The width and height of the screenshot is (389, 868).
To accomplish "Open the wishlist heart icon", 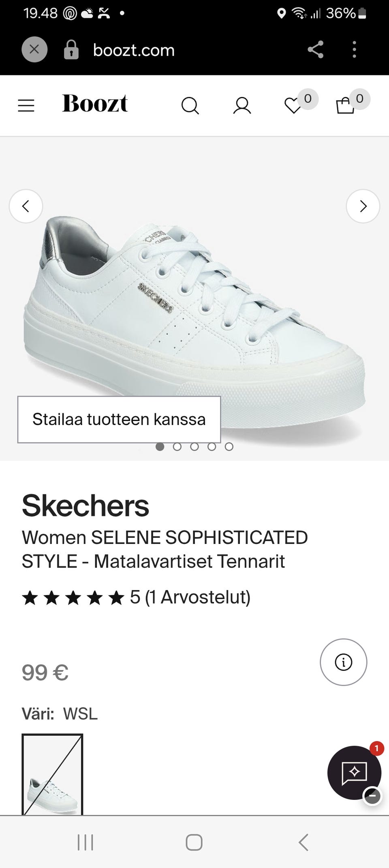I will pos(293,106).
